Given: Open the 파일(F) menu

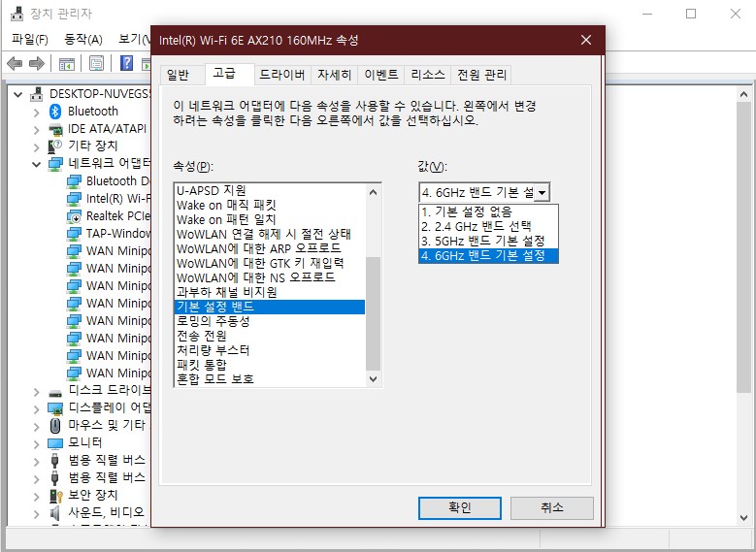Looking at the screenshot, I should pyautogui.click(x=29, y=40).
